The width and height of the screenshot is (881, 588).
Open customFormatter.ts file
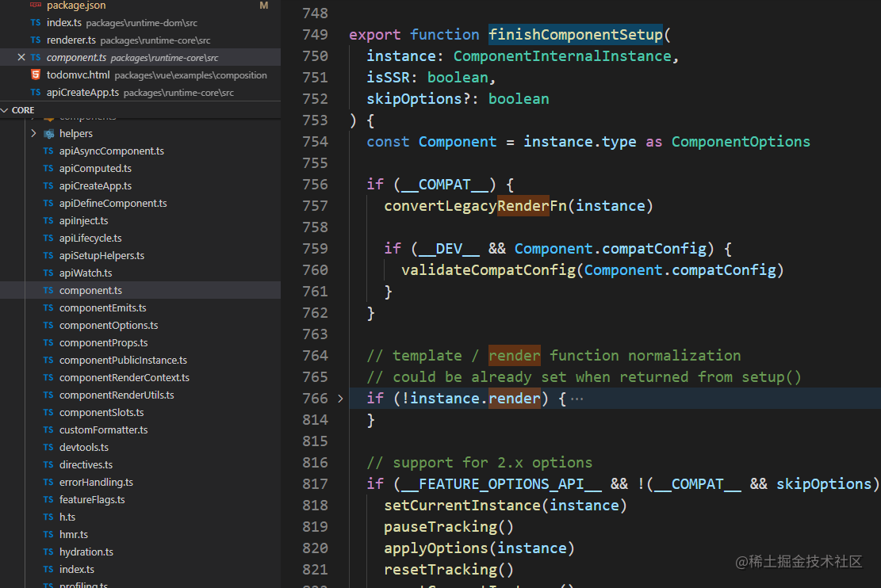click(x=103, y=429)
